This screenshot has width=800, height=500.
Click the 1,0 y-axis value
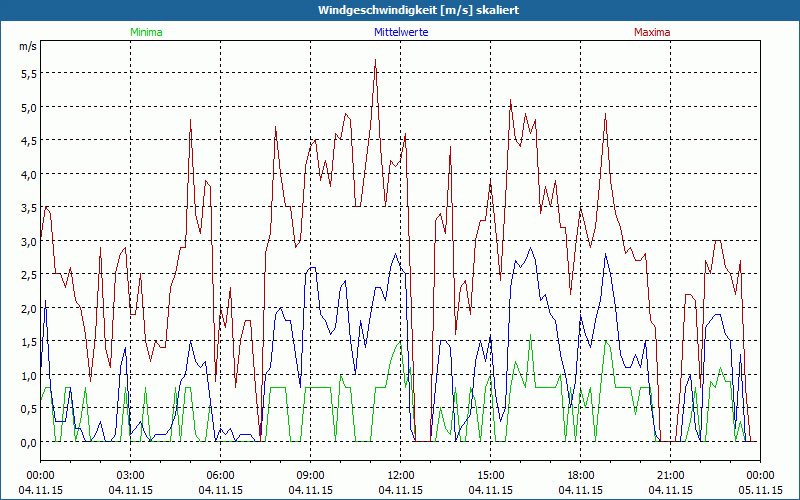[29, 376]
